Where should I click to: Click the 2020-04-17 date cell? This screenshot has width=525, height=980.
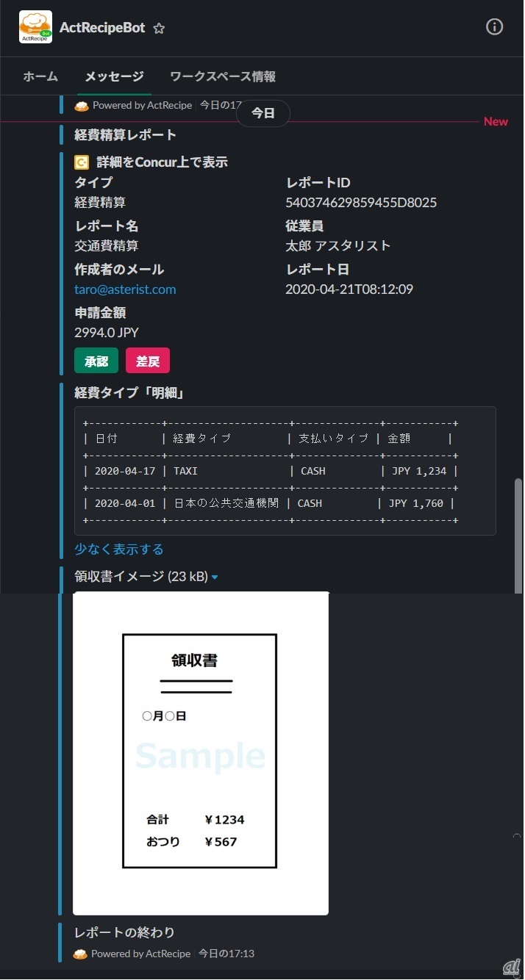tap(125, 471)
